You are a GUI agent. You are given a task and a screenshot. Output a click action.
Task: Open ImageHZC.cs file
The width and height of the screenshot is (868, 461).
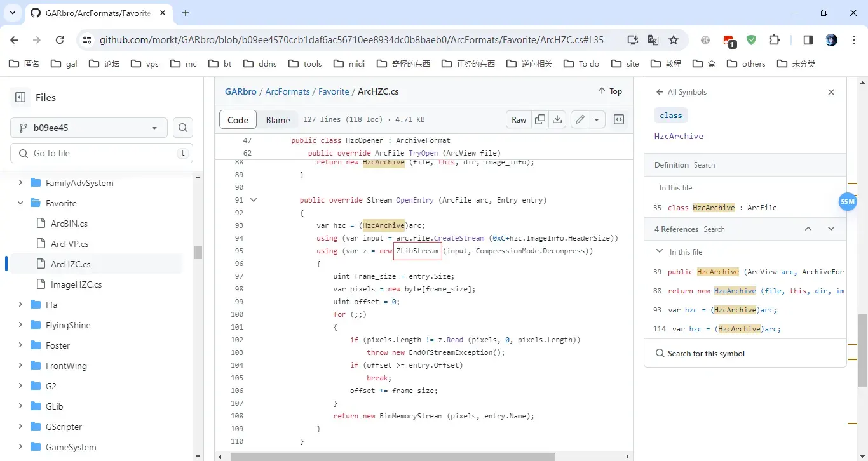[76, 284]
